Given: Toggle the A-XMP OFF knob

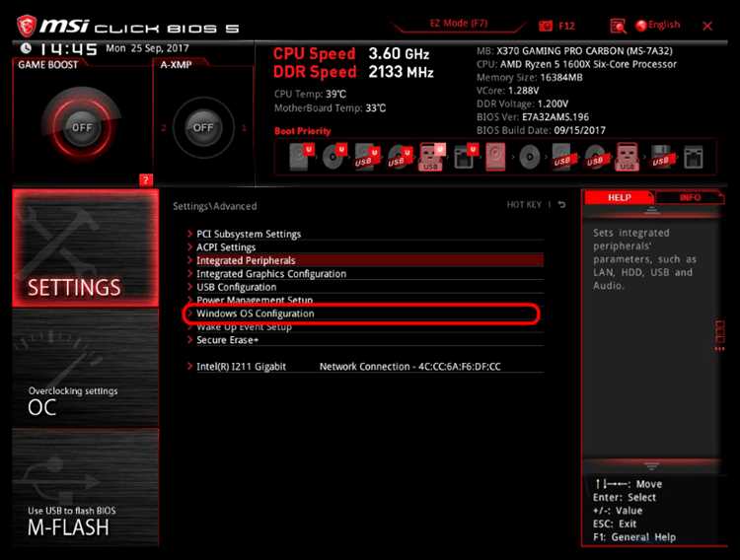Looking at the screenshot, I should (203, 127).
